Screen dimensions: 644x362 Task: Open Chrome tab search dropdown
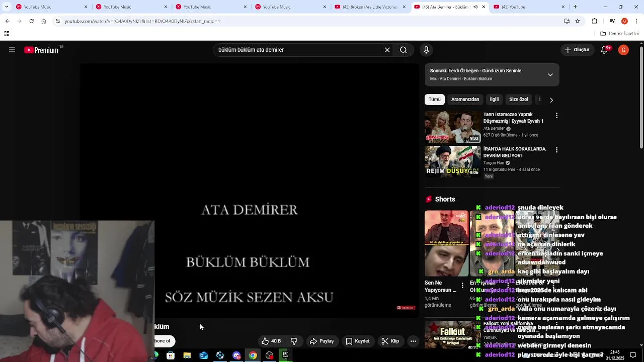click(x=7, y=7)
